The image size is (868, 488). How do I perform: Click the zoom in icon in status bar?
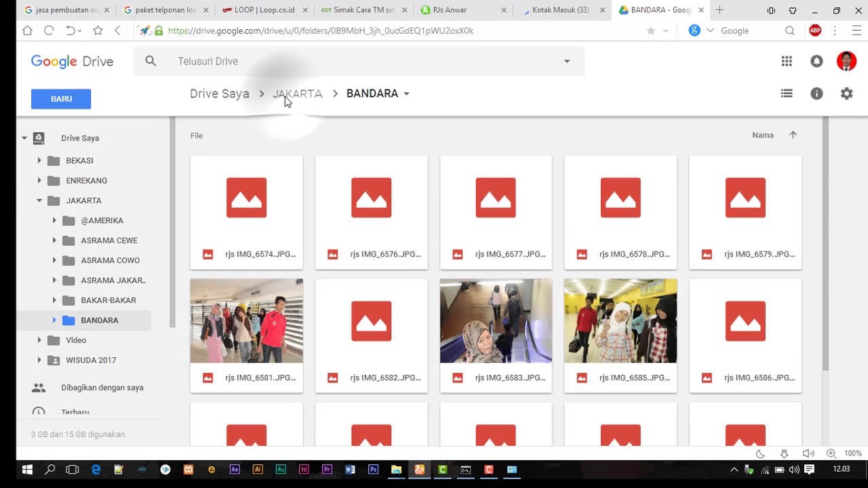pos(831,453)
